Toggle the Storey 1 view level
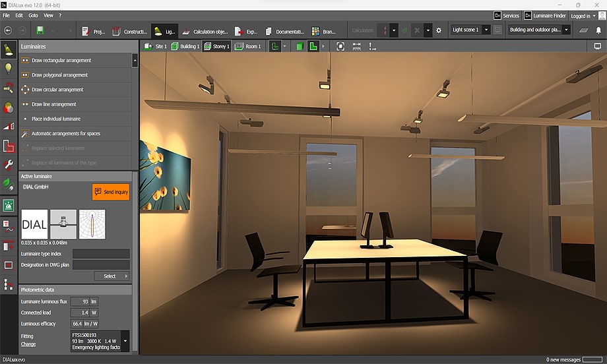This screenshot has width=607, height=364. 216,47
